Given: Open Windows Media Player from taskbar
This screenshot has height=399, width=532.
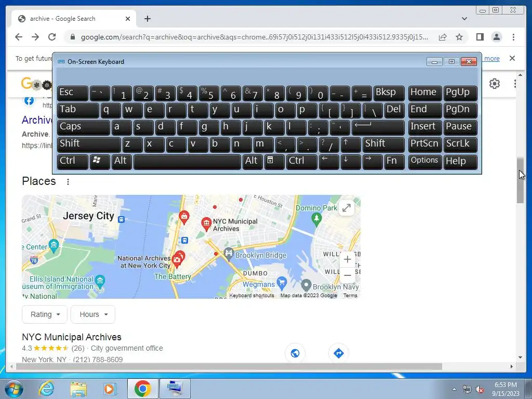Looking at the screenshot, I should [x=110, y=389].
